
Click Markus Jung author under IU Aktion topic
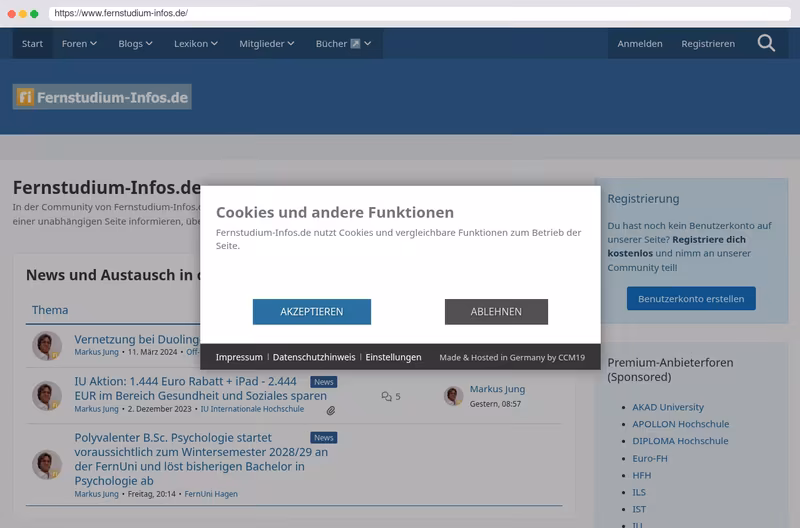[x=96, y=409]
